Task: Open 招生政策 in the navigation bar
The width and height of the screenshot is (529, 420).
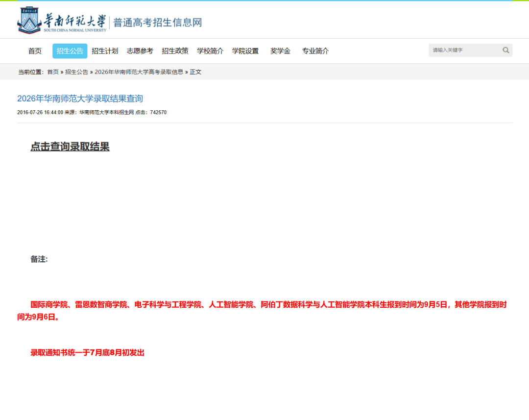Action: click(x=175, y=51)
